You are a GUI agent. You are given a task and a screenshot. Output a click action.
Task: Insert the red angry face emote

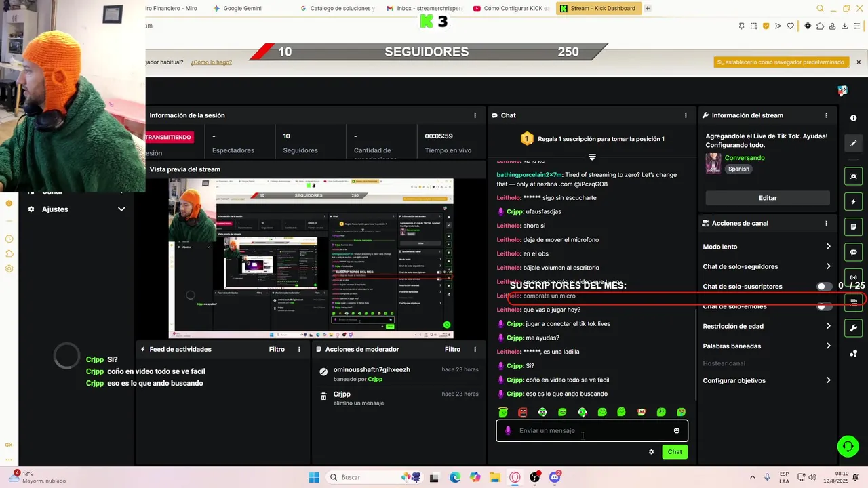pos(522,412)
